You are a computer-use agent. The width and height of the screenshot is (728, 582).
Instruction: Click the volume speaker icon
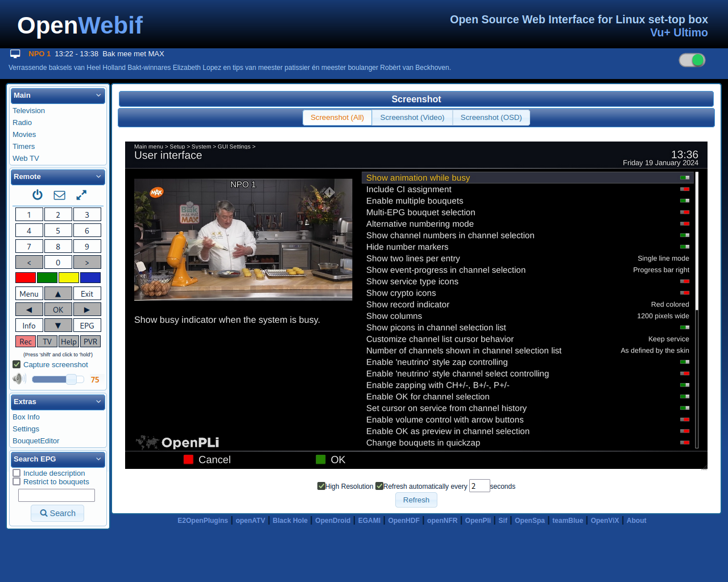(x=19, y=379)
